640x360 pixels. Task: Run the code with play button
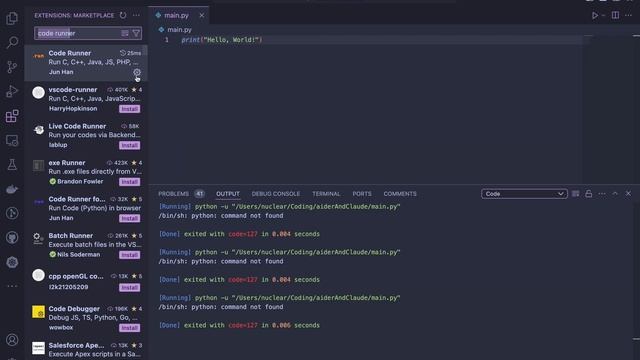tap(595, 16)
